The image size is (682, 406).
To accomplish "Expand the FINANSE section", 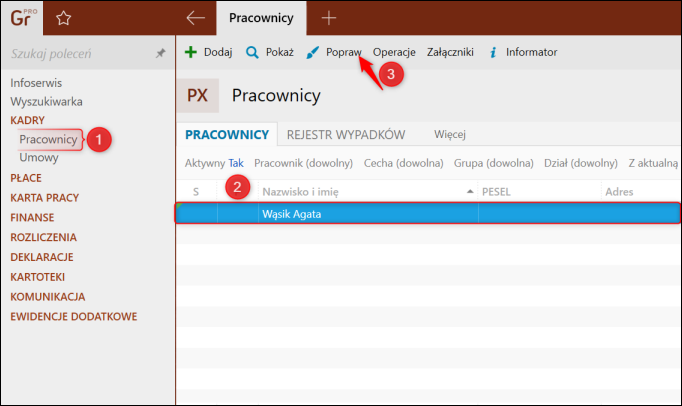I will [32, 218].
